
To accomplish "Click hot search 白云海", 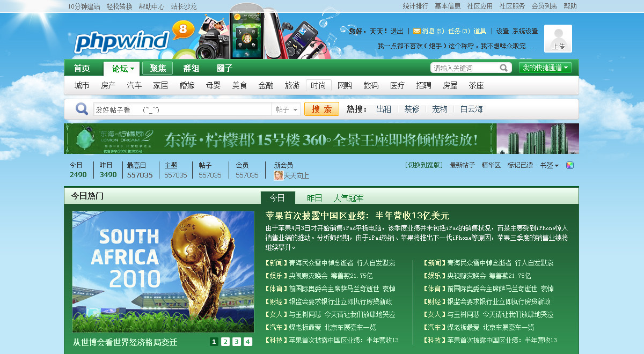I will point(471,109).
